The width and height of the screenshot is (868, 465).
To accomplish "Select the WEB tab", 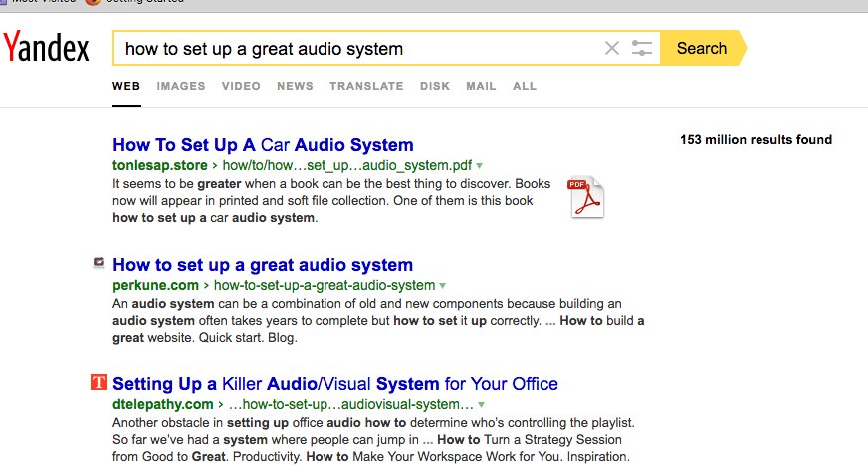I will [x=126, y=86].
